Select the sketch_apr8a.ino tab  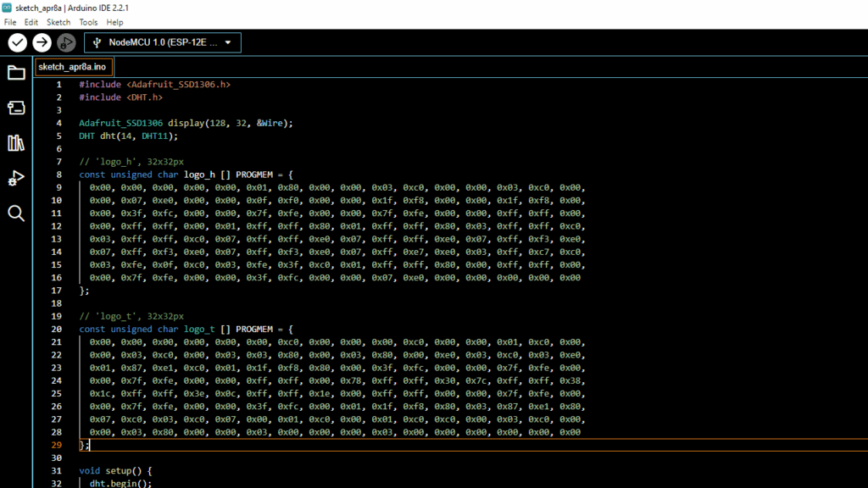pyautogui.click(x=73, y=67)
